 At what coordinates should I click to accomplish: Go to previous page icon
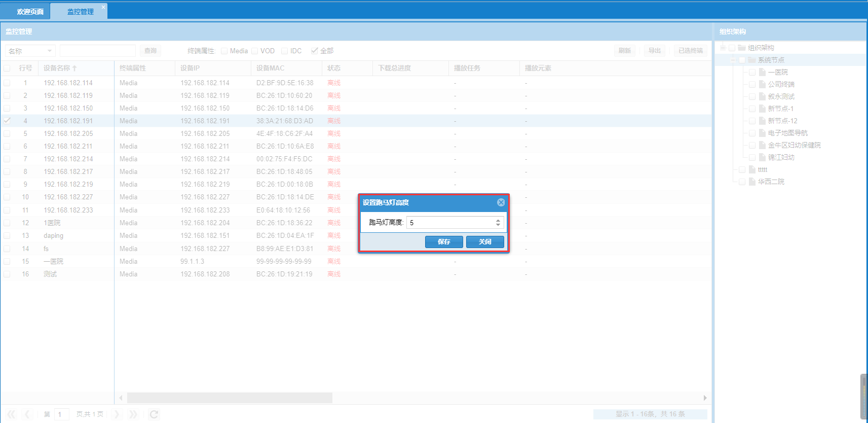28,414
